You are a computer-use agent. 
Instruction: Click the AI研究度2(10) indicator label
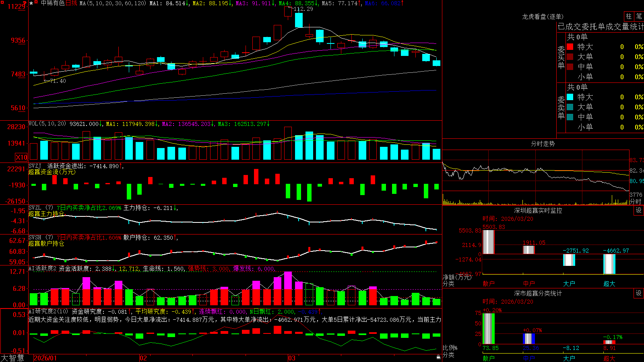[x=48, y=311]
